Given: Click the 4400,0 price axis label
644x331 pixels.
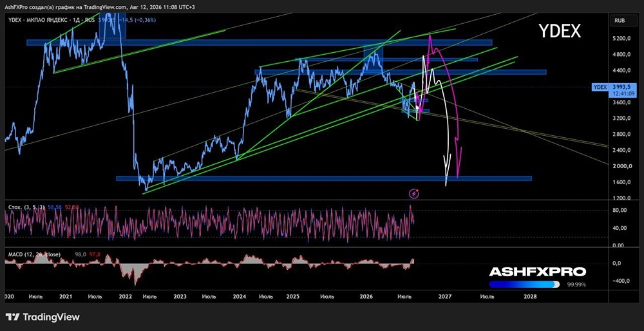Looking at the screenshot, I should tap(623, 71).
